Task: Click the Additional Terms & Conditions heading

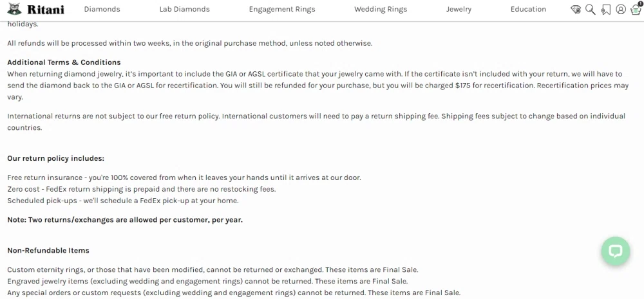Action: pos(64,62)
